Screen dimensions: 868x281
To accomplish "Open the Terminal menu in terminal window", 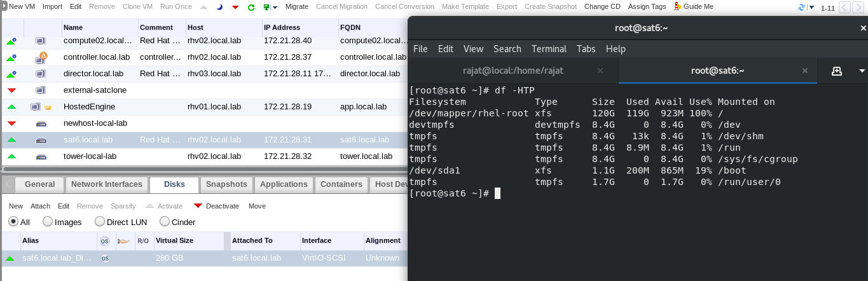I will pyautogui.click(x=548, y=49).
